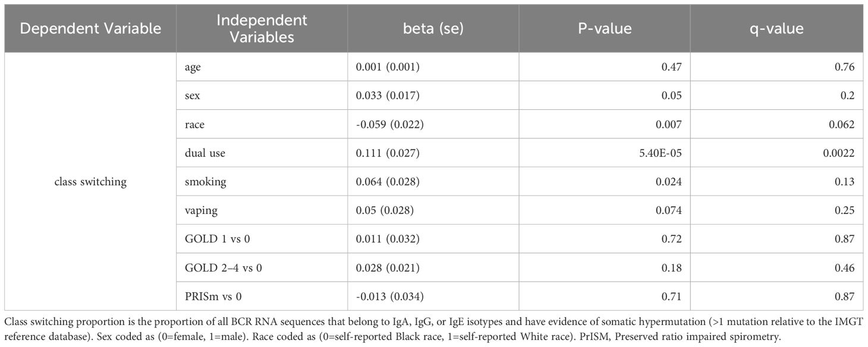
Task: Click the race variable cell
Action: pos(262,124)
